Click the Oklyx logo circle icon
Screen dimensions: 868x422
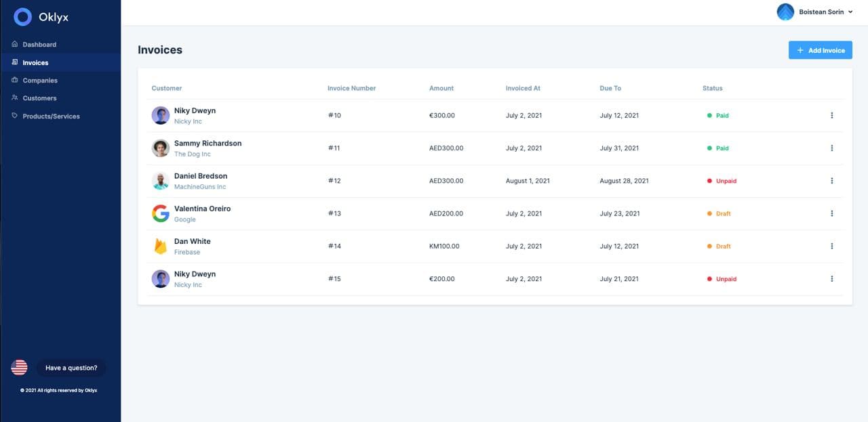[22, 17]
